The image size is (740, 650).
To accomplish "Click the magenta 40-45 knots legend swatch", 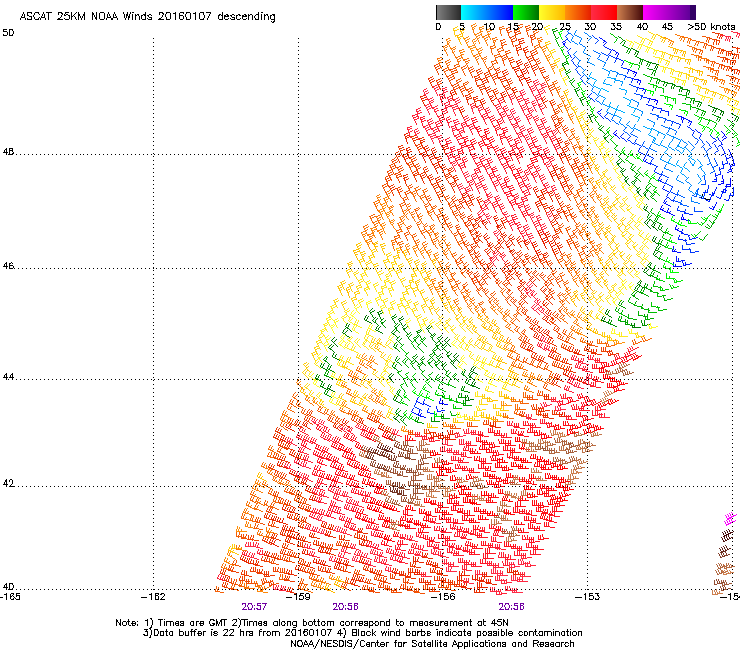I will coord(656,12).
